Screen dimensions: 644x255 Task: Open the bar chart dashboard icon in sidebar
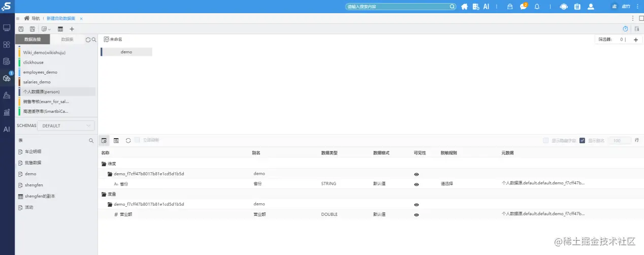(7, 112)
